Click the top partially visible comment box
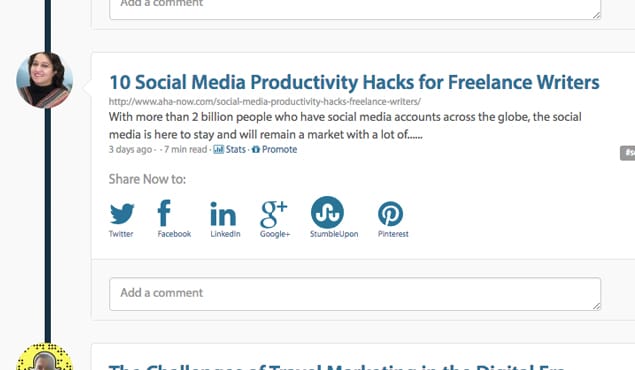 tap(355, 9)
